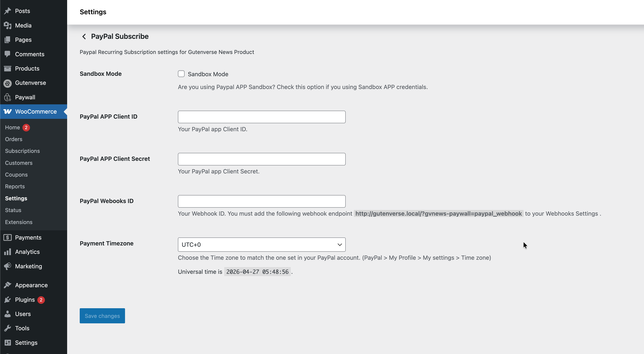Go back using the PayPal Subscribe chevron

point(84,37)
